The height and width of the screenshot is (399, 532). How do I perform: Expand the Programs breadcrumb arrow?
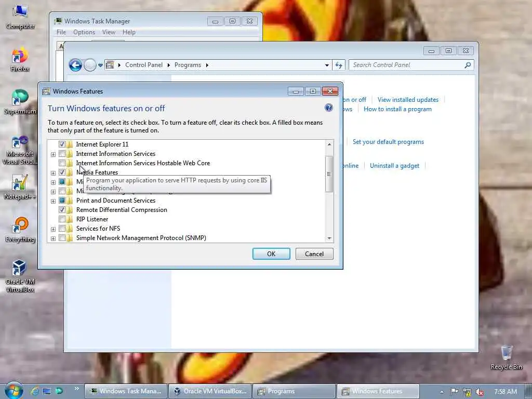(x=207, y=65)
